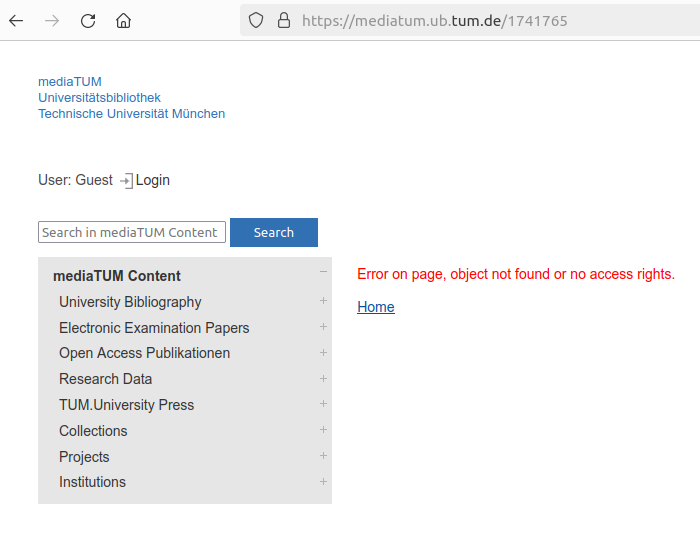
Task: Expand Open Access Publikationen node
Action: click(x=323, y=352)
